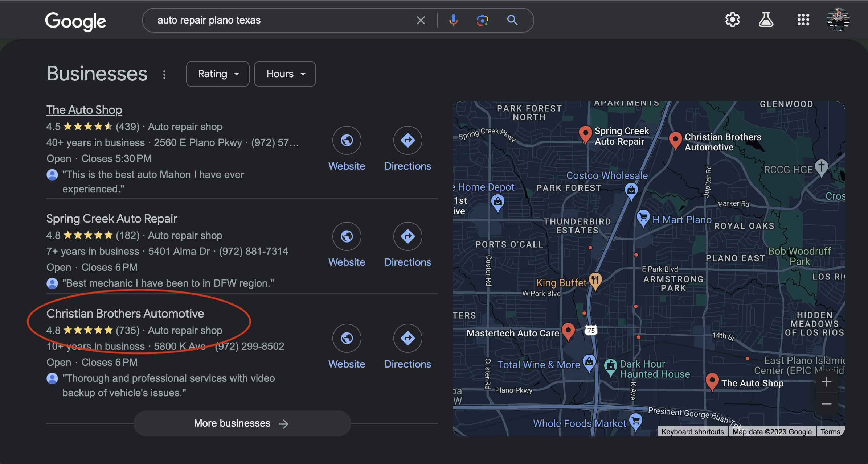Viewport: 868px width, 464px height.
Task: Open the Christian Brothers Automotive listing title
Action: click(x=125, y=314)
